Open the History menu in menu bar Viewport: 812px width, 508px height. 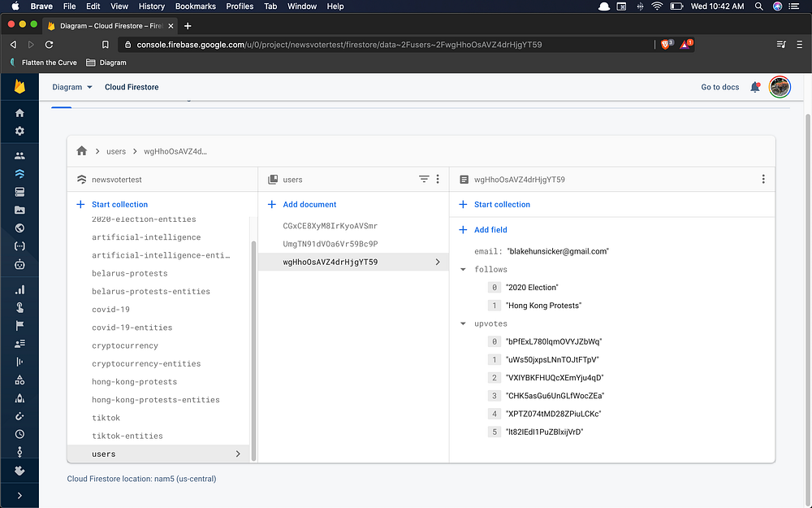pos(151,7)
